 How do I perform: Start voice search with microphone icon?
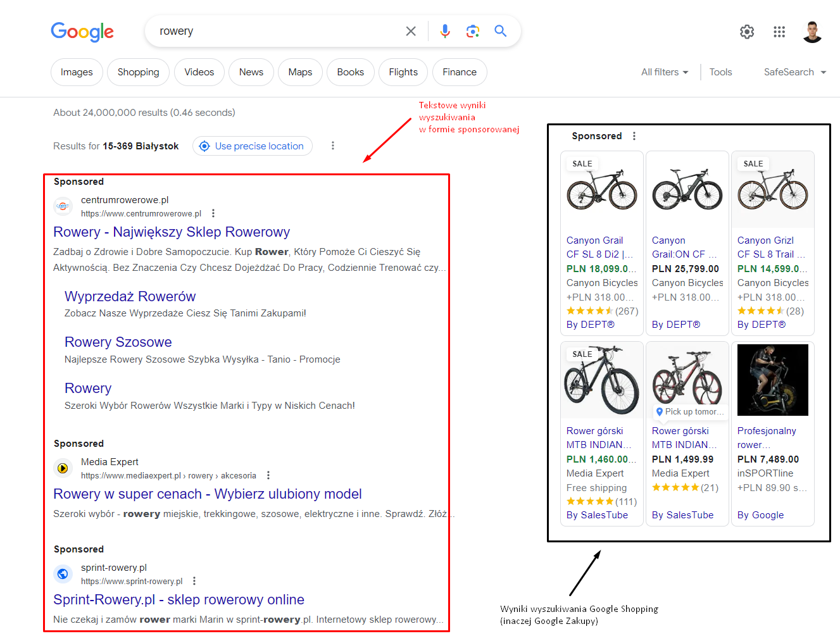point(445,31)
